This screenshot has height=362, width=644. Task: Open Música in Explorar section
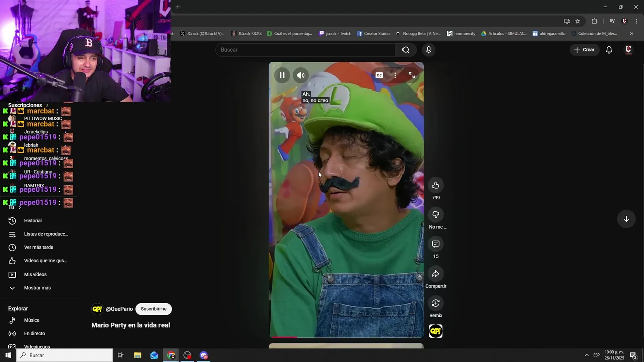pyautogui.click(x=32, y=320)
